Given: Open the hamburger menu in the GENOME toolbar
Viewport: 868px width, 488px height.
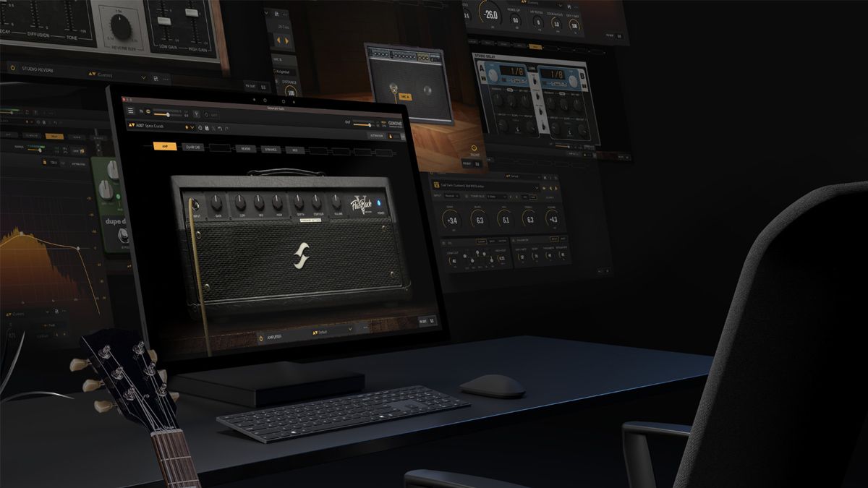Looking at the screenshot, I should [129, 111].
